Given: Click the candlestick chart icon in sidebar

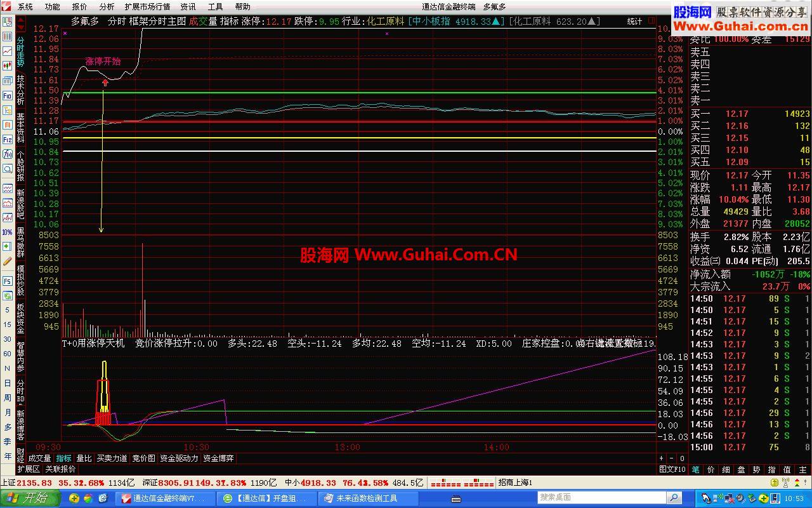Looking at the screenshot, I should coord(7,65).
